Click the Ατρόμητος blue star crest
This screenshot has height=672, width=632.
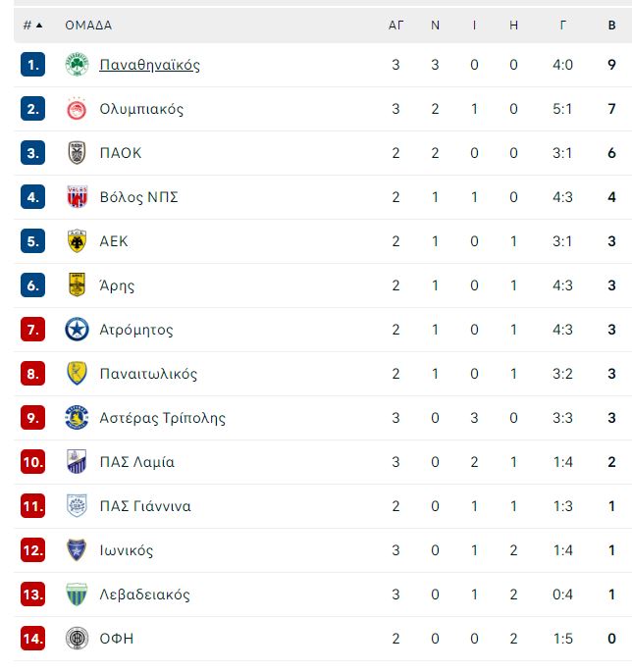77,330
